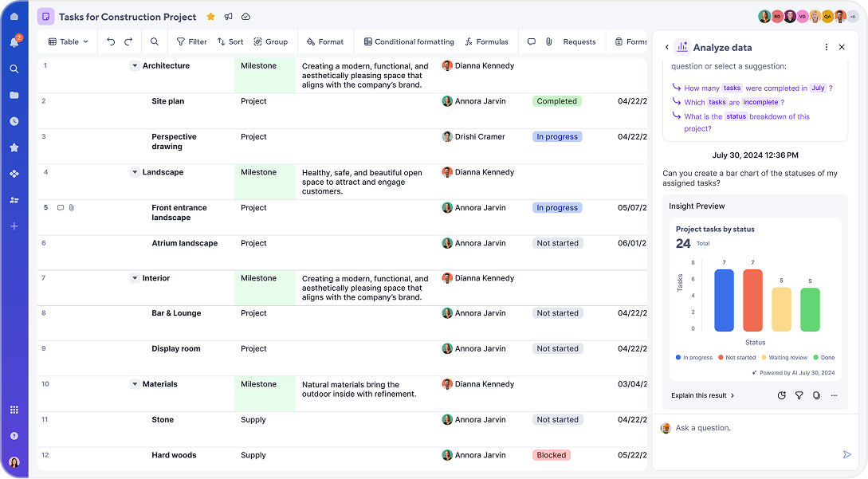
Task: Click red Not started chart bar
Action: pos(752,300)
